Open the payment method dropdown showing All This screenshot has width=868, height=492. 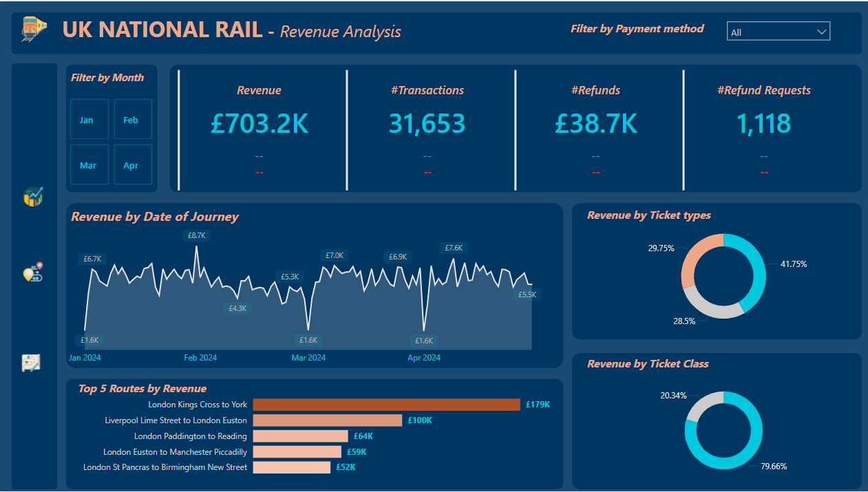click(771, 32)
